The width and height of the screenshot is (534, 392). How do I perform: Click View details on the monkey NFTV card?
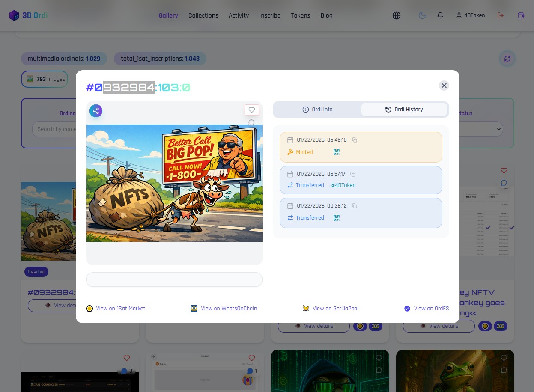click(439, 326)
